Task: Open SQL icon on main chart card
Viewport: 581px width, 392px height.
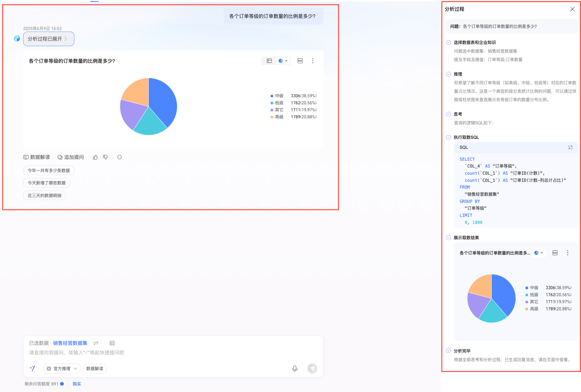Action: pos(300,61)
